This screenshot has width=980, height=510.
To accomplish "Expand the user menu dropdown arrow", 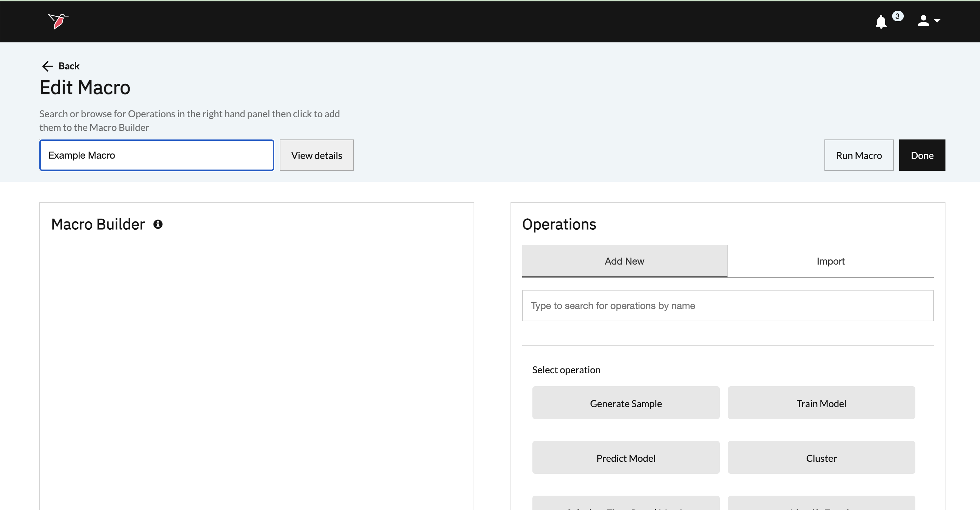I will point(937,21).
